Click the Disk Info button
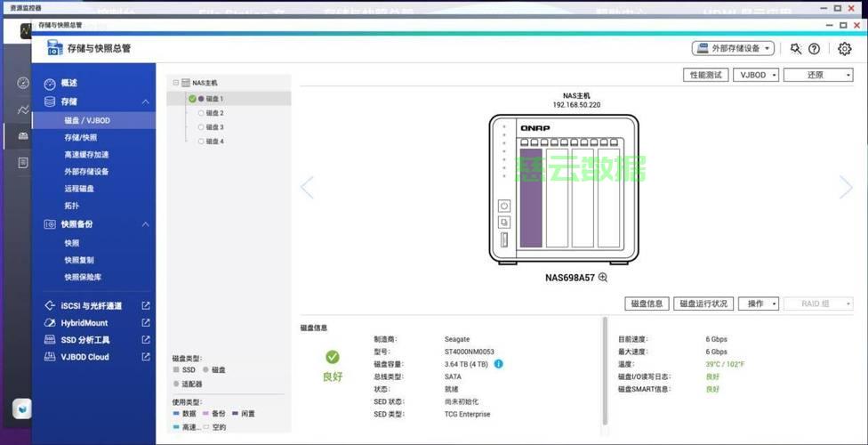 [647, 303]
